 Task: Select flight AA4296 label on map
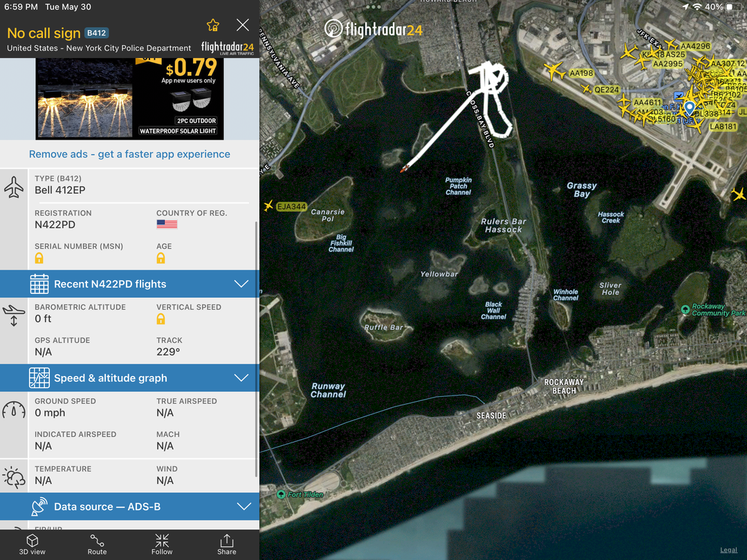(695, 46)
